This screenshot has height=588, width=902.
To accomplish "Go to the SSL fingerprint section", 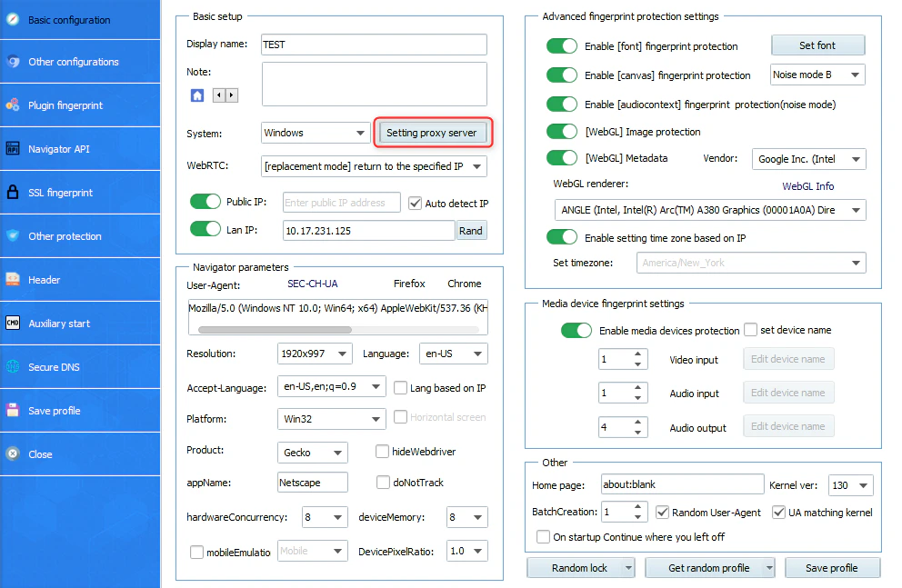I will pyautogui.click(x=80, y=193).
